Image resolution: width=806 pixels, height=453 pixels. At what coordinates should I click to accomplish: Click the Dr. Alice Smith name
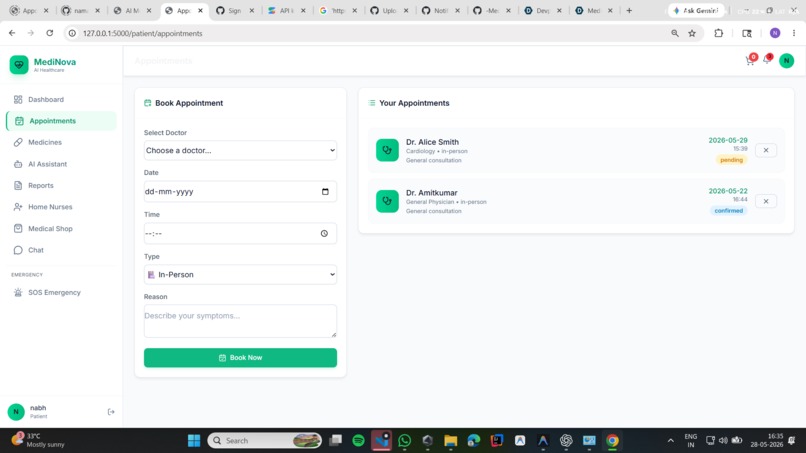tap(432, 142)
